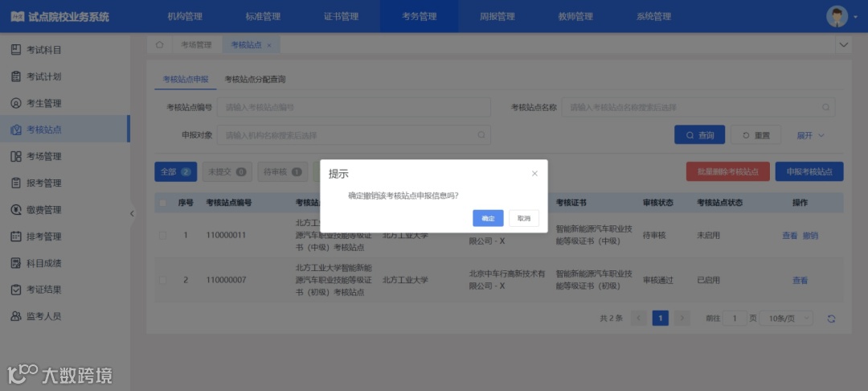
Task: Click 共 2 条 total count text
Action: coord(611,319)
